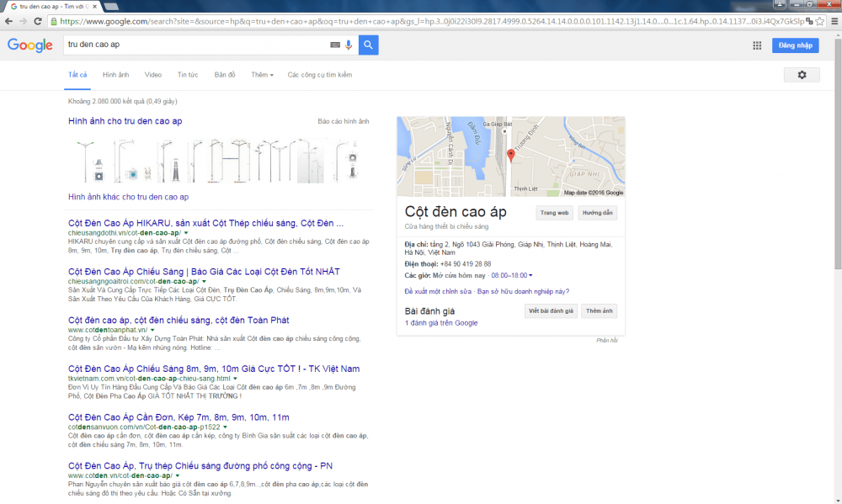Open Các công cụ tìm kiếm tools
This screenshot has height=504, width=842.
tap(320, 75)
